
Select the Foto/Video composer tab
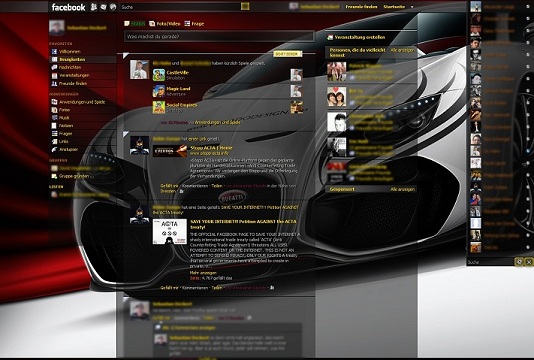point(165,24)
